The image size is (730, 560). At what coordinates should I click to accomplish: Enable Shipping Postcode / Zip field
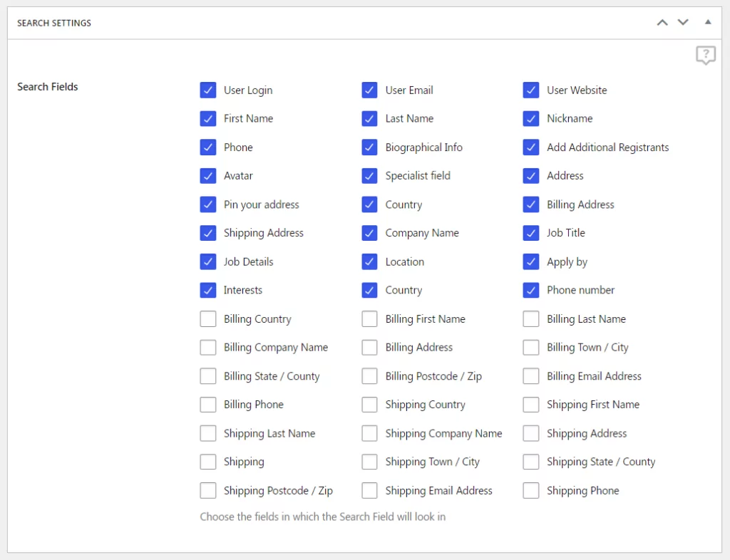coord(208,491)
